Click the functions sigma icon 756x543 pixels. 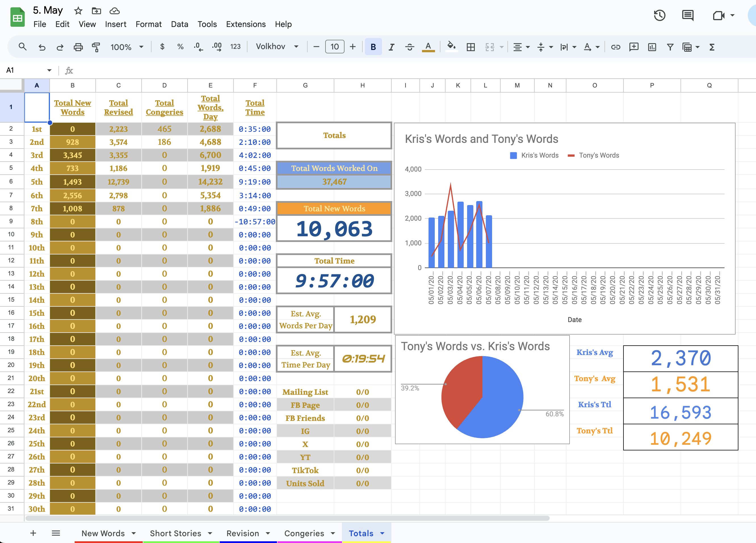[x=712, y=47]
